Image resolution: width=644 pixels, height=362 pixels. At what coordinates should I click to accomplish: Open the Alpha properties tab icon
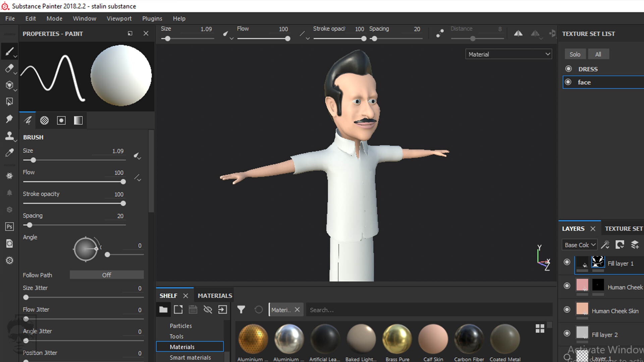pyautogui.click(x=44, y=120)
